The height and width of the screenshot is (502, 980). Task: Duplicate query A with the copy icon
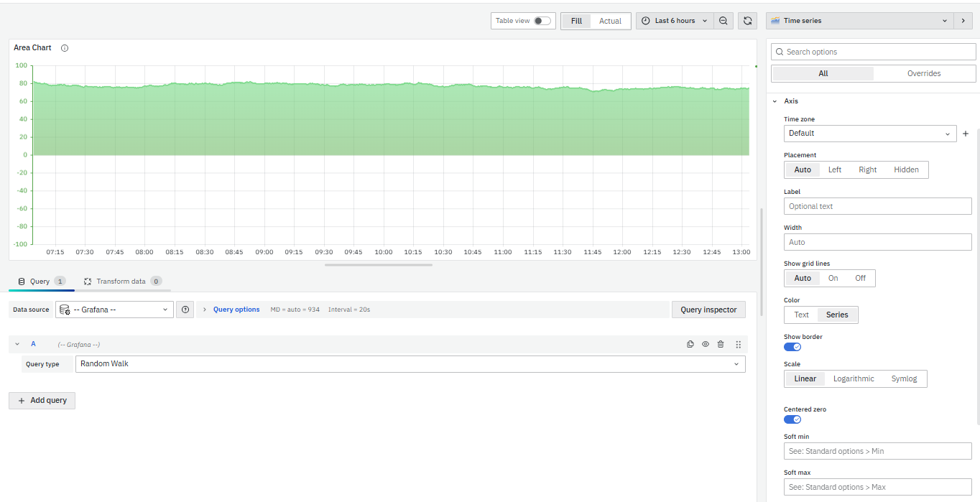[690, 344]
